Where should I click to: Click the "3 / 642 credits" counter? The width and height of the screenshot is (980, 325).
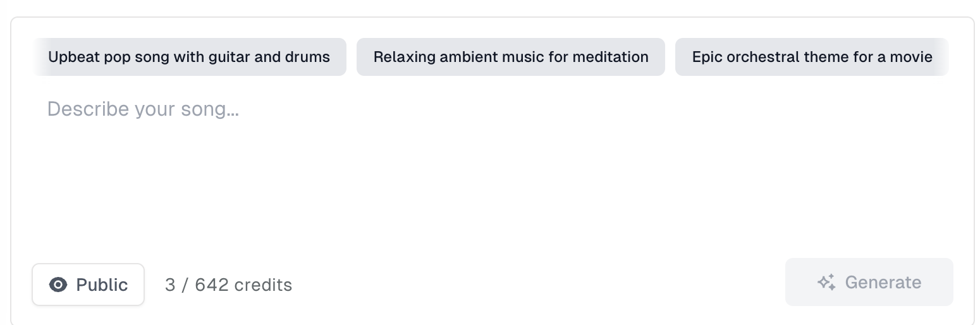[x=228, y=285]
